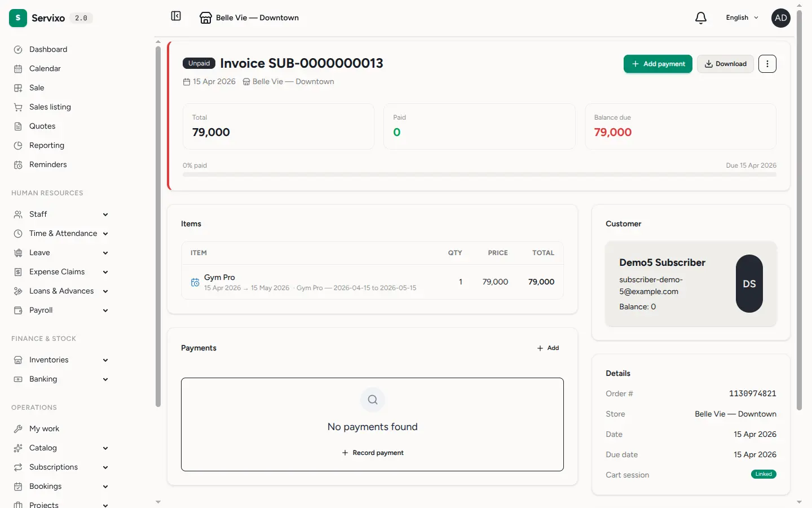
Task: Collapse the sidebar with the panel toggle icon
Action: [x=176, y=16]
